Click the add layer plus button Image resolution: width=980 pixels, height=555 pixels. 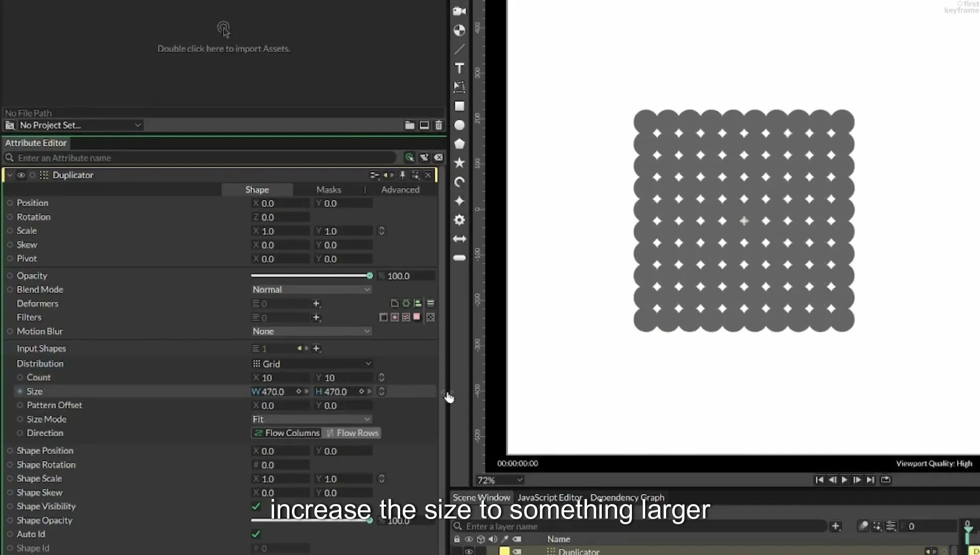click(836, 526)
